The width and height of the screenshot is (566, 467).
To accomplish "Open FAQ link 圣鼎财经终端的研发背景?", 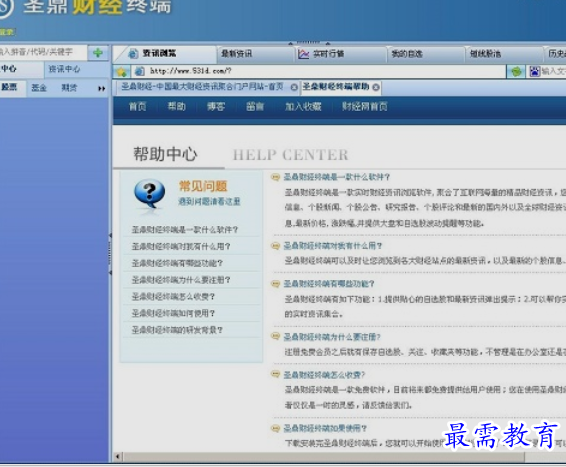I will (x=177, y=330).
